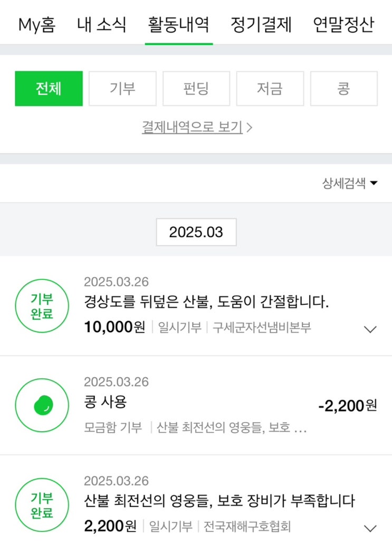Expand the 10,000원 donation details chevron
Viewport: 392px width, 552px height.
pyautogui.click(x=370, y=329)
